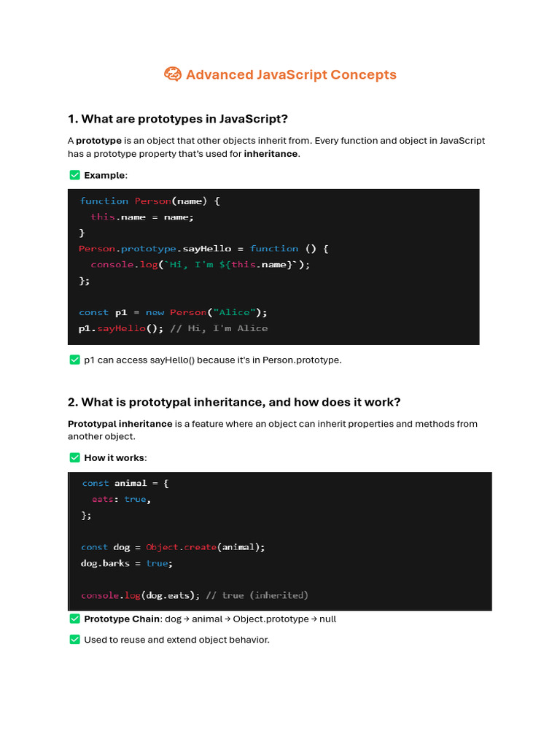This screenshot has width=560, height=747.
Task: Click the green check beside 'p1 can access sayHello()'
Action: 74,360
